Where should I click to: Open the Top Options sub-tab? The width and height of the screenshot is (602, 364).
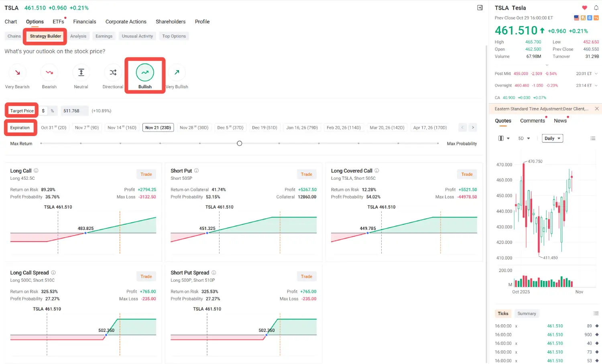[174, 36]
